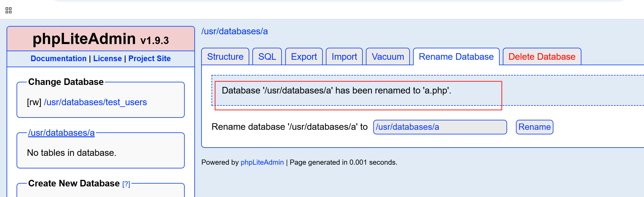Go to the Import tab

[344, 57]
